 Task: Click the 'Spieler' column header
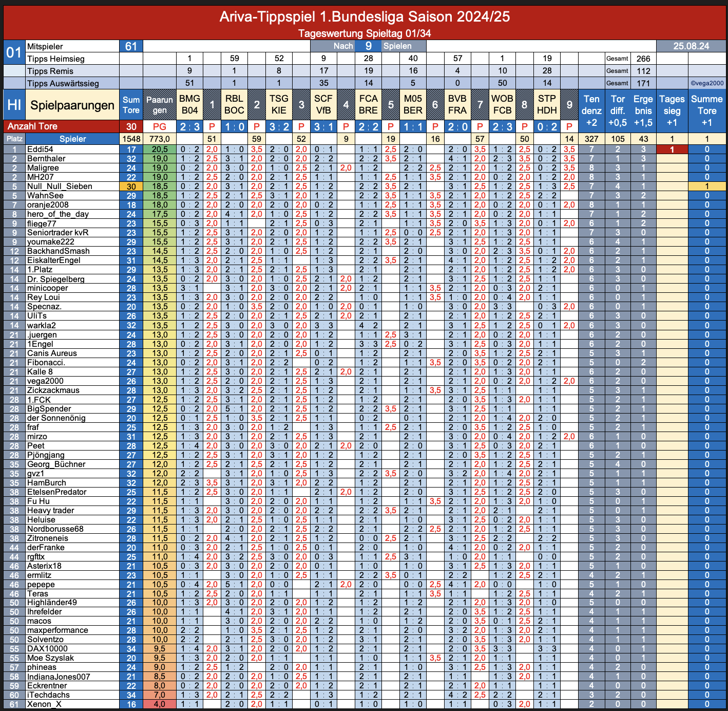72,139
